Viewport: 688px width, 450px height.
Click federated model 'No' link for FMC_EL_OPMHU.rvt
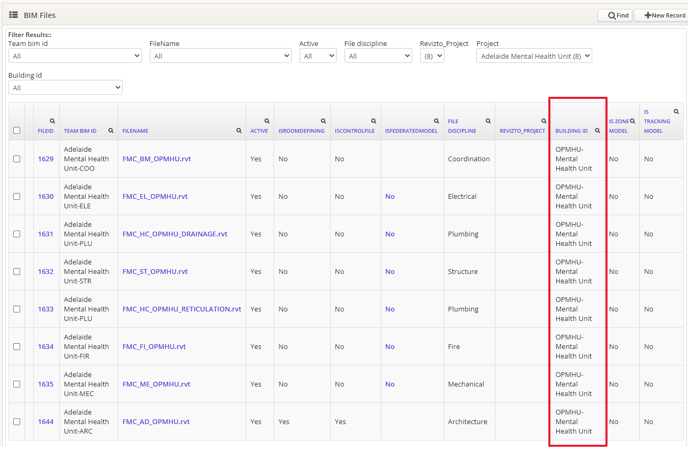pos(390,196)
